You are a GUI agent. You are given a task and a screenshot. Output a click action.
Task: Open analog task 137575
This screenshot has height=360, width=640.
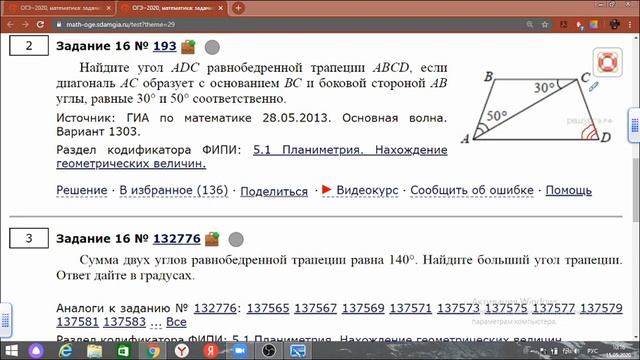506,308
